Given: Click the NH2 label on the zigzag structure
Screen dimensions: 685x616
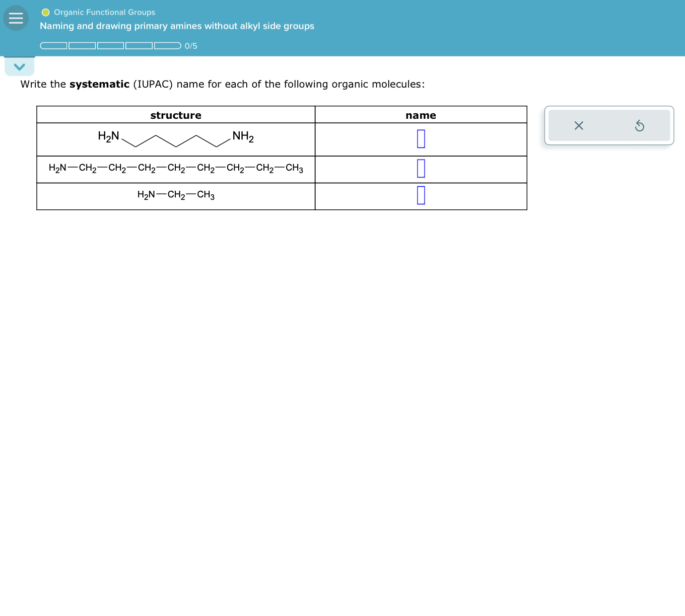Looking at the screenshot, I should (243, 135).
